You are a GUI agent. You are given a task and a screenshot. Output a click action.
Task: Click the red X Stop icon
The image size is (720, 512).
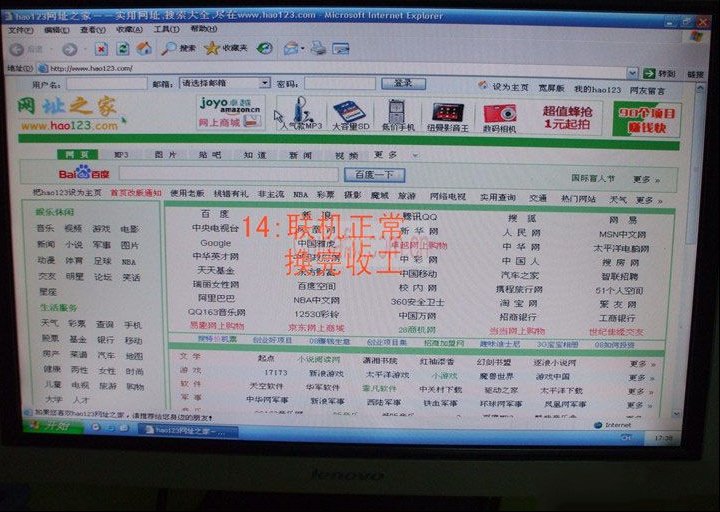click(101, 49)
